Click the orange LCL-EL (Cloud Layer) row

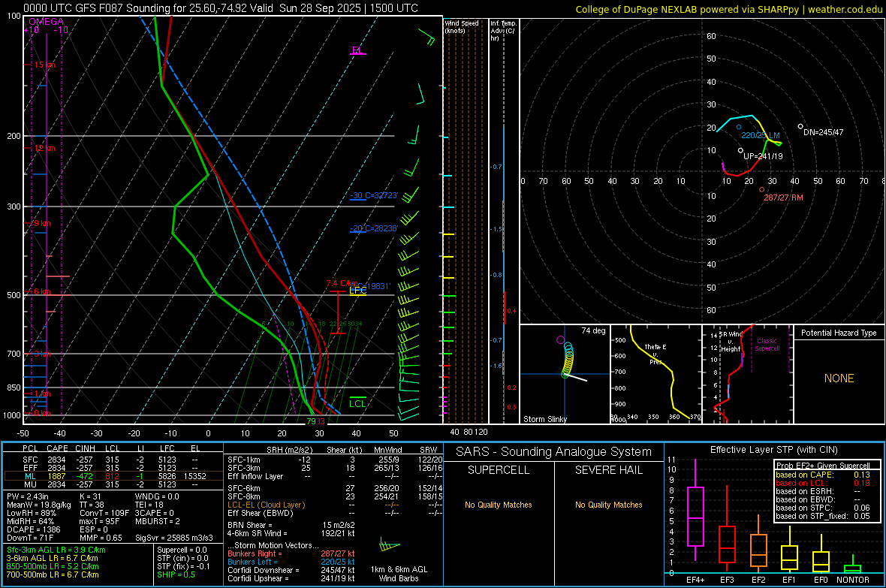335,505
